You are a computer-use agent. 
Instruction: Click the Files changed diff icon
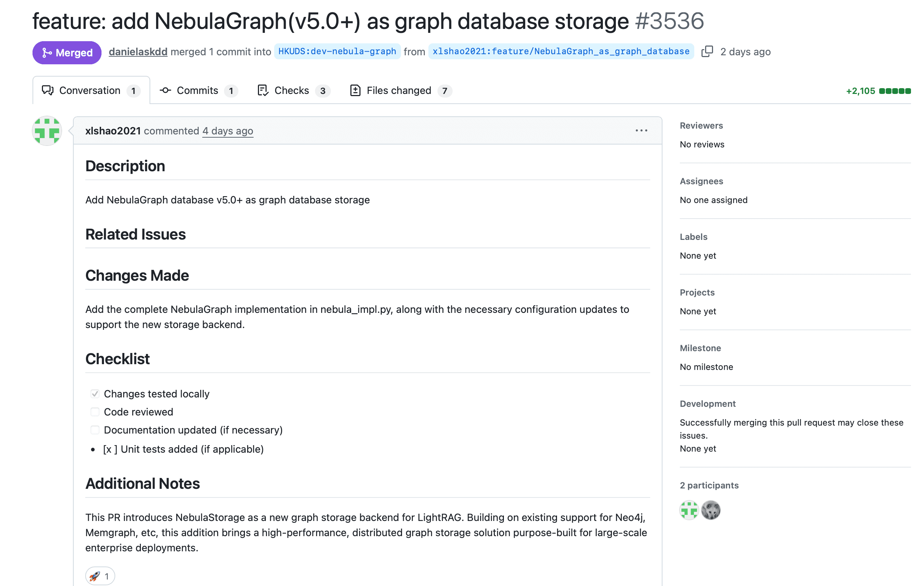point(355,90)
